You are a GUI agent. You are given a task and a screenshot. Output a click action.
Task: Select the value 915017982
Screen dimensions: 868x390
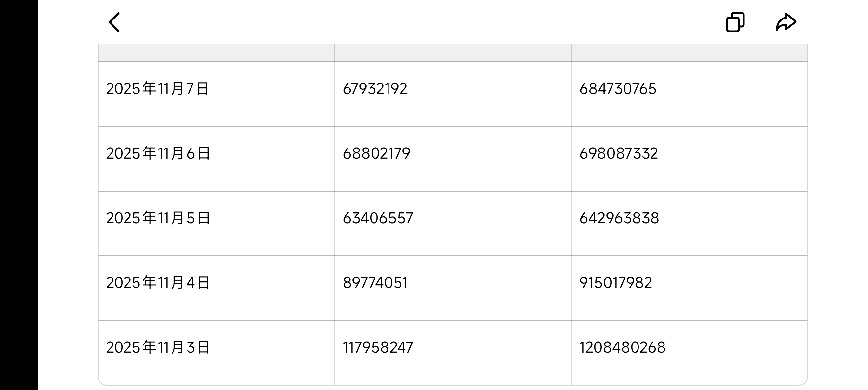coord(616,283)
